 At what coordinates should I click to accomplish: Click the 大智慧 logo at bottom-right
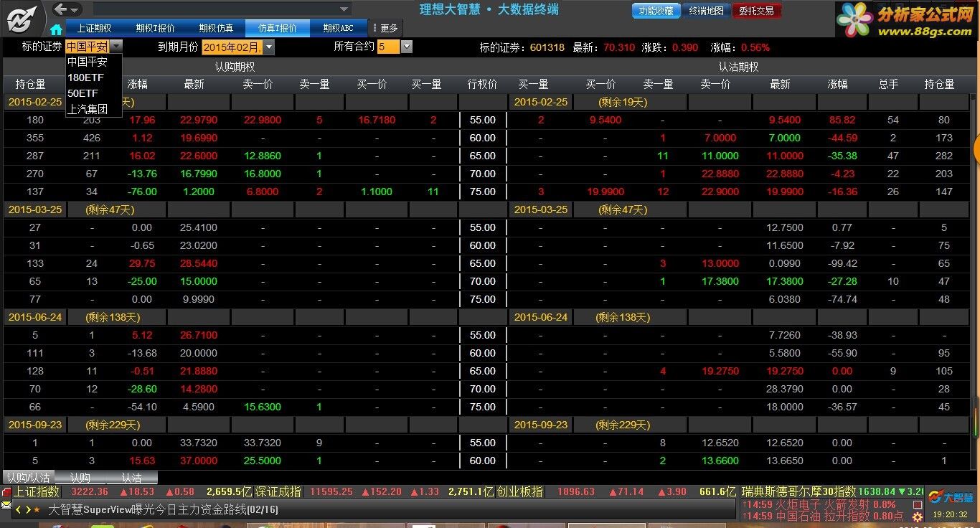[x=951, y=498]
